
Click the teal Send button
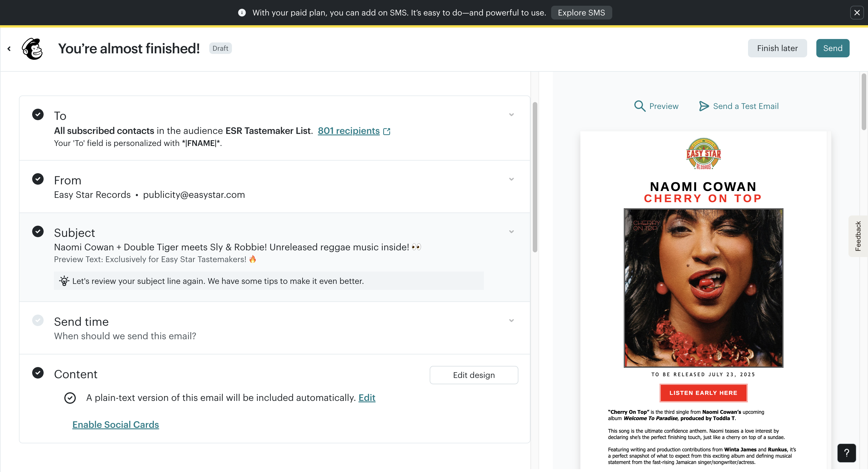(833, 48)
